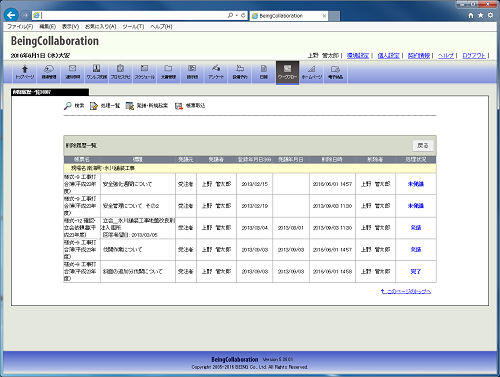Open the アンケート pen icon
The image size is (500, 377).
(216, 68)
